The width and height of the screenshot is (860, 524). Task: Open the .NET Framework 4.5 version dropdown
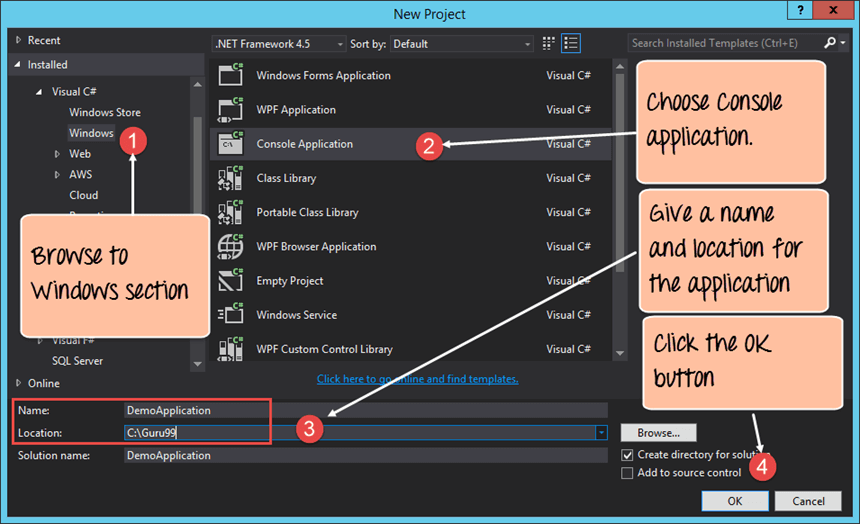click(x=279, y=44)
